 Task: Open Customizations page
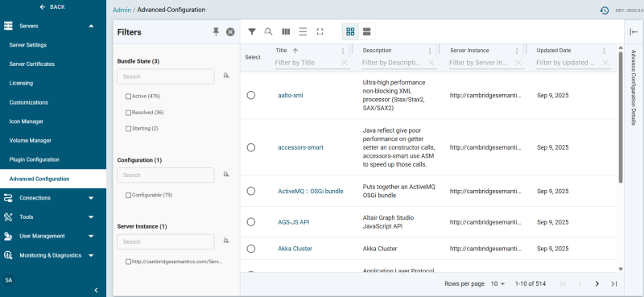click(28, 102)
